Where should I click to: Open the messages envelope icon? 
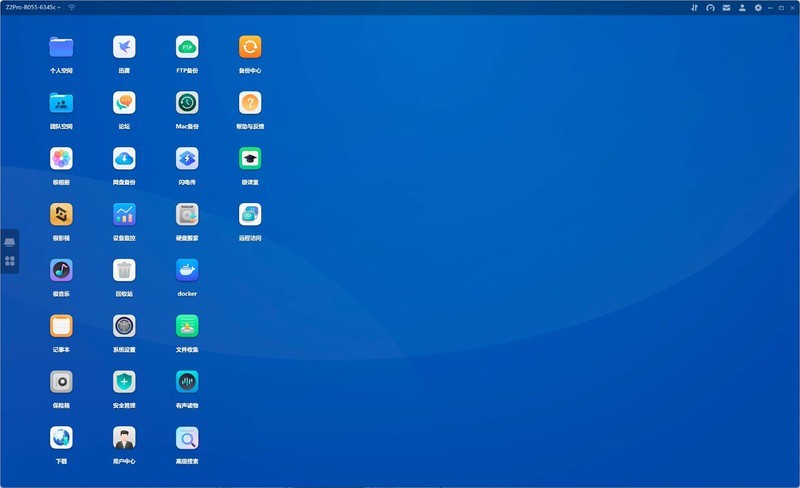(x=726, y=8)
